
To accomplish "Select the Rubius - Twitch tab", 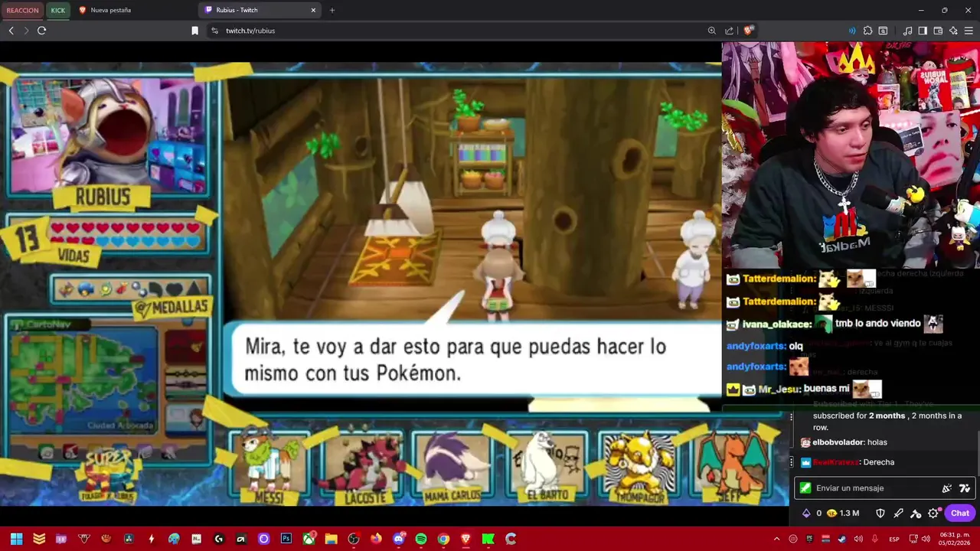I will point(259,10).
